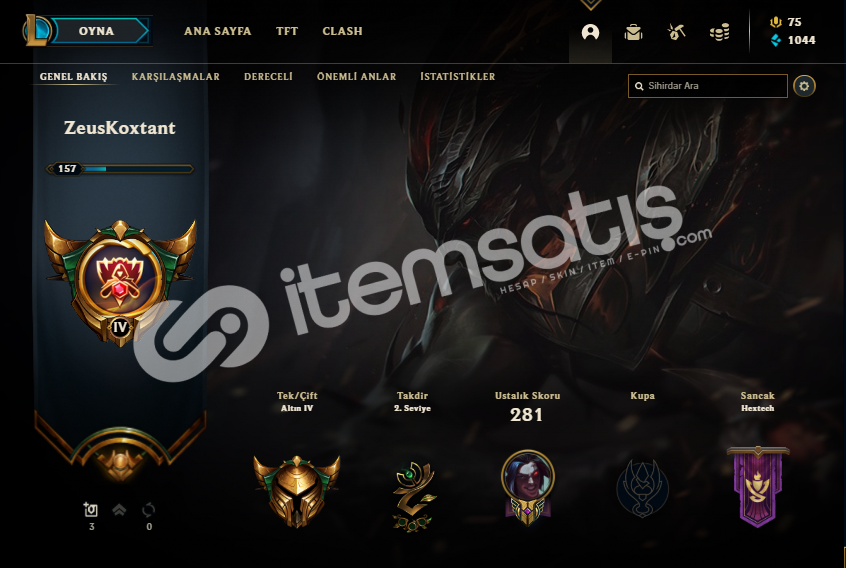The width and height of the screenshot is (846, 568).
Task: Click the boost chevrons icon under banner
Action: tap(119, 509)
